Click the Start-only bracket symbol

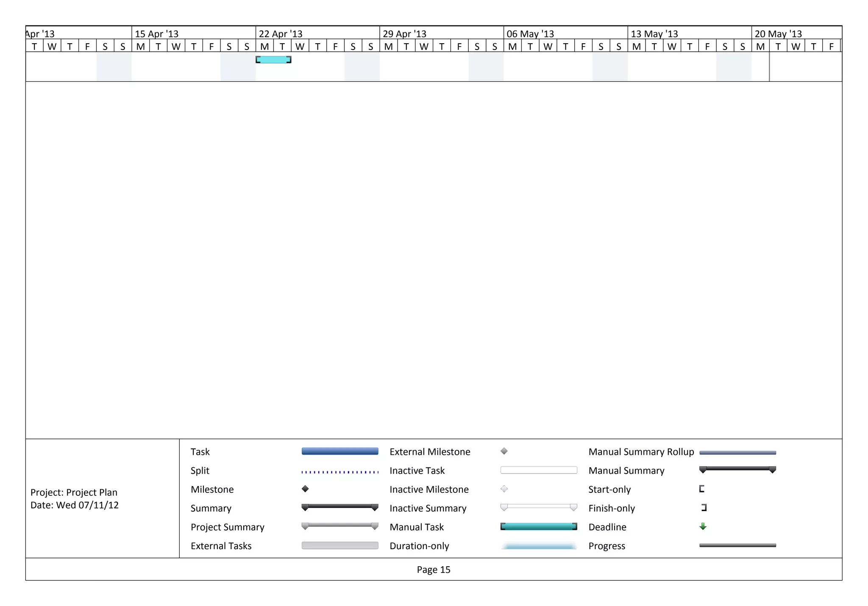[x=701, y=489]
